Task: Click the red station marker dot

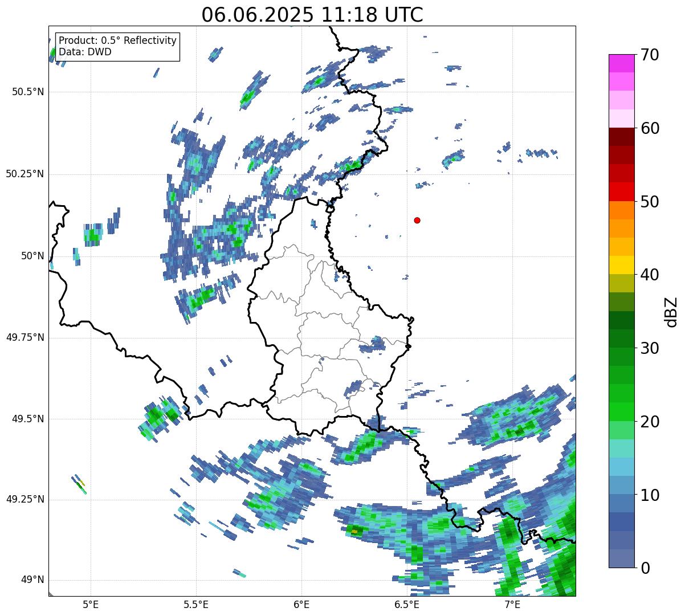Action: tap(417, 221)
